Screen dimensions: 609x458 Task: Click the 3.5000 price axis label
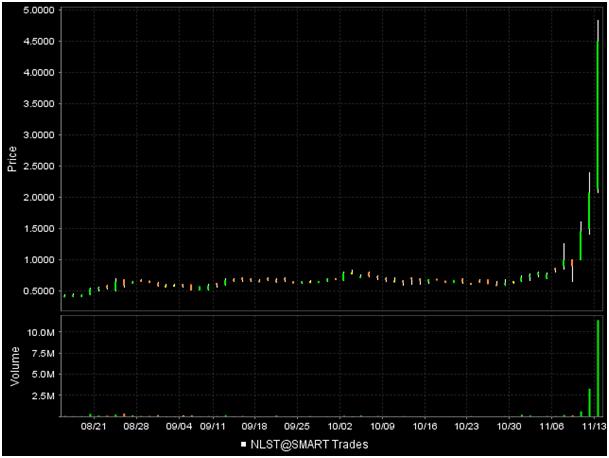pos(39,104)
